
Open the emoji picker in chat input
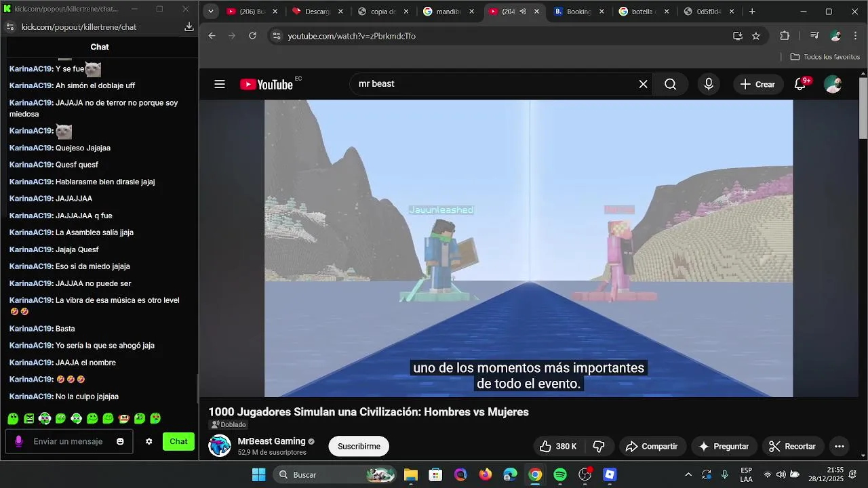[x=120, y=441]
